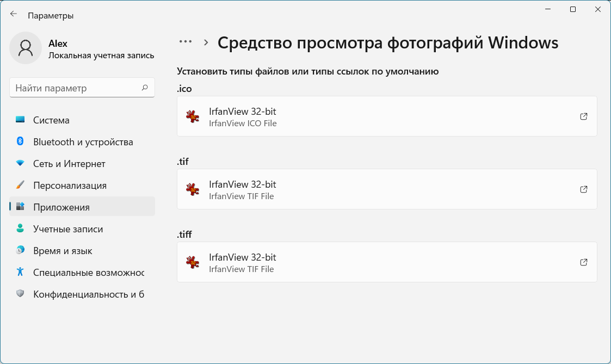Click the Средство просмотра фотографий Windows title
611x364 pixels.
(388, 42)
